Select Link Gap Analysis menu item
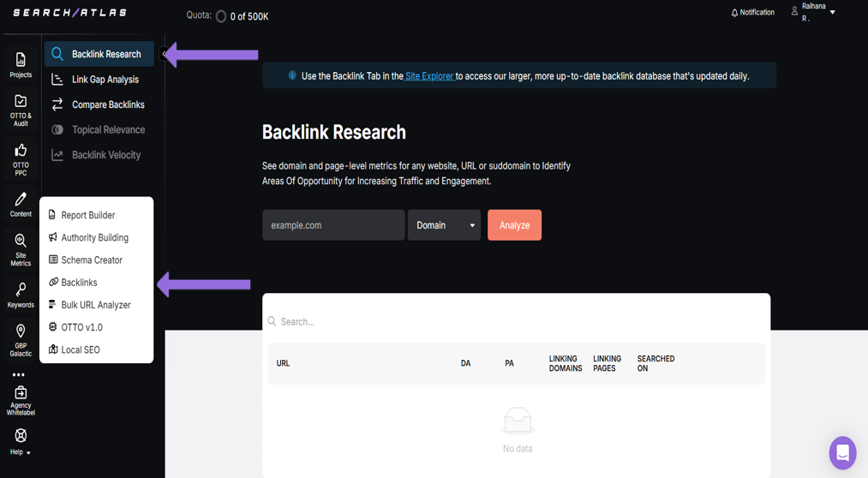 pos(105,80)
